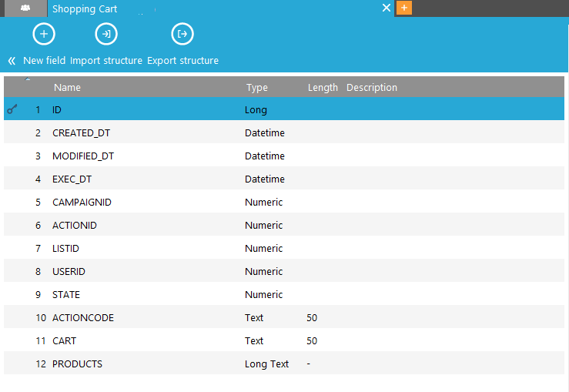Switch to the Shopping Cart tab
569x392 pixels.
85,9
